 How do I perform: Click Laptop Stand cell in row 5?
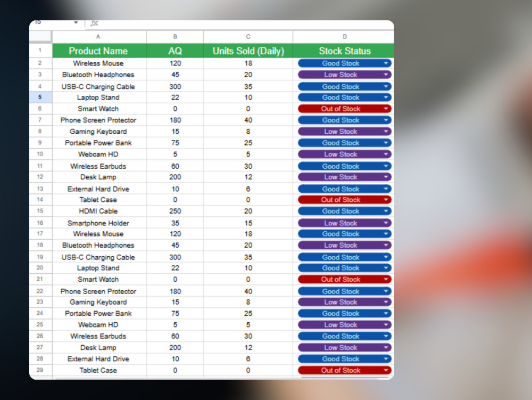click(99, 97)
